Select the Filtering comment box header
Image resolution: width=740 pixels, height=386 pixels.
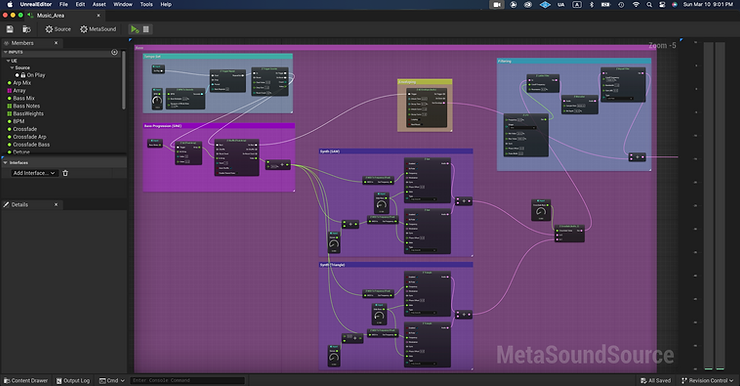[574, 61]
